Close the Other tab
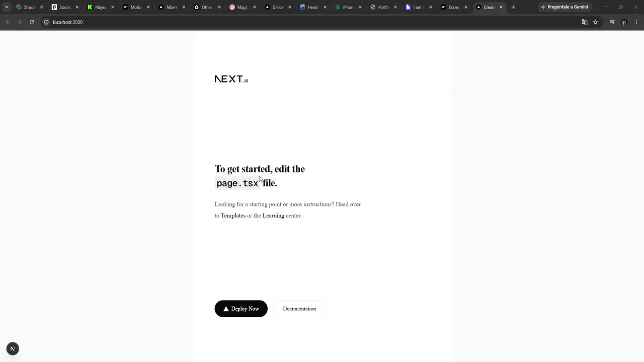The height and width of the screenshot is (362, 644). [x=219, y=7]
